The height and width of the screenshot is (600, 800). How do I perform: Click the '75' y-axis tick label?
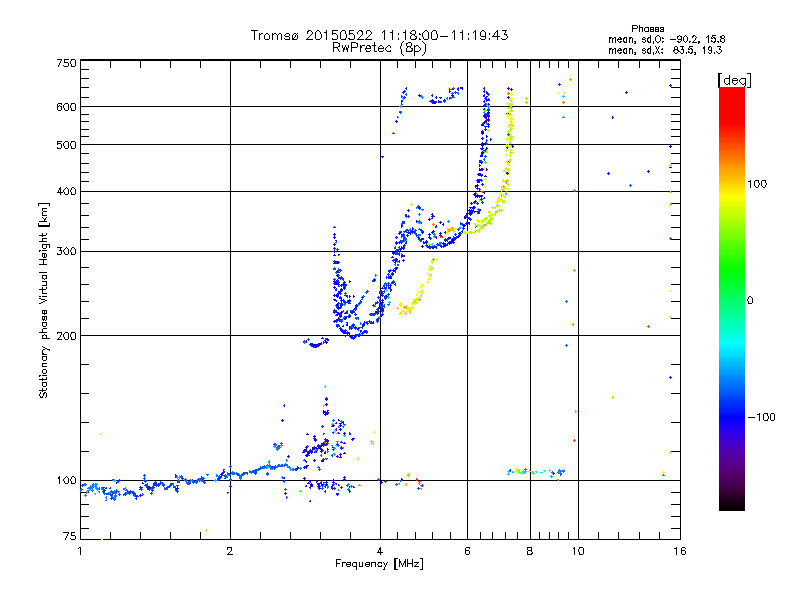point(70,536)
